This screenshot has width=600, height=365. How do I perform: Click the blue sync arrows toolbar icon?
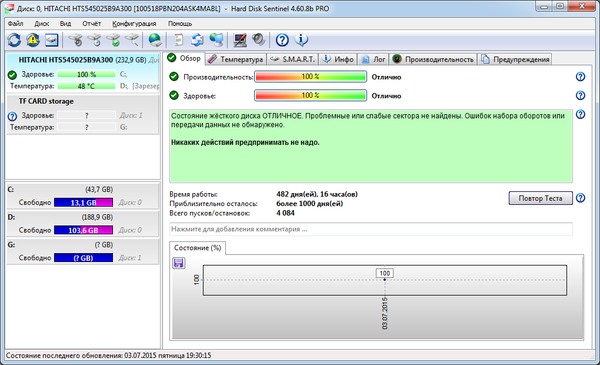point(197,40)
